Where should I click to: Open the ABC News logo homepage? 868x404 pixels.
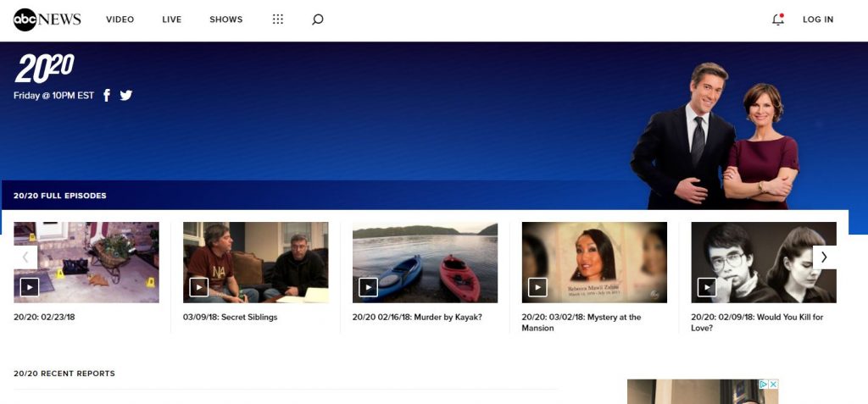click(x=47, y=19)
